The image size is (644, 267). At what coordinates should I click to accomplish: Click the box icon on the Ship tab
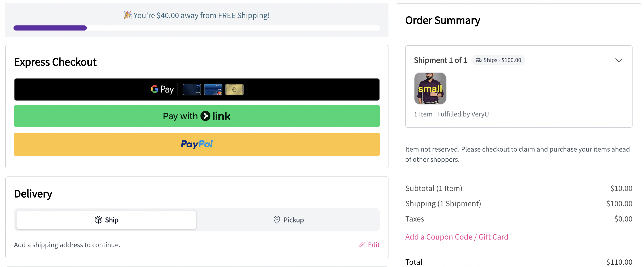click(98, 220)
